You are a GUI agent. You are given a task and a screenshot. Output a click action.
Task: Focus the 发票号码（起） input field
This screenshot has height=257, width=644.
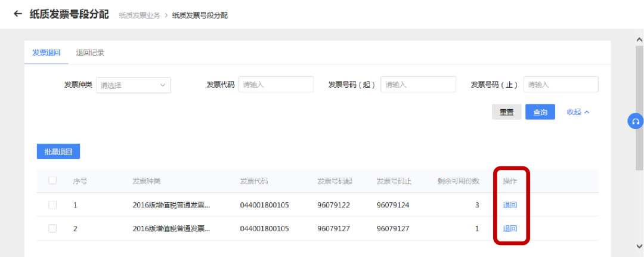pyautogui.click(x=419, y=84)
